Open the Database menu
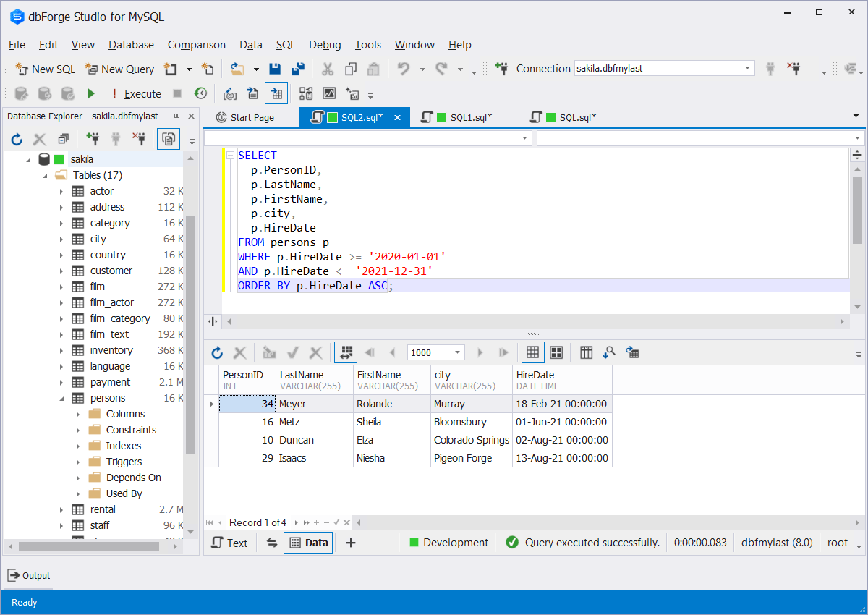Image resolution: width=868 pixels, height=615 pixels. [x=131, y=44]
